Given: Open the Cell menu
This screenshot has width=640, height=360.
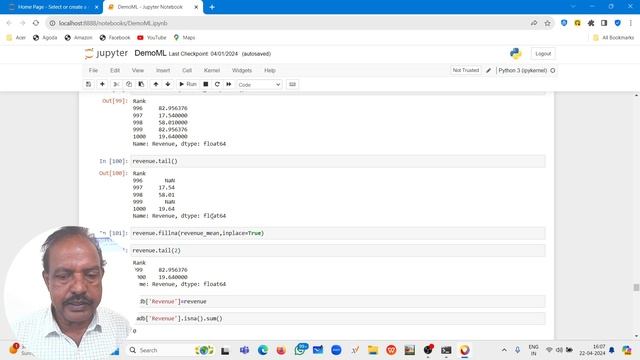Looking at the screenshot, I should (187, 70).
